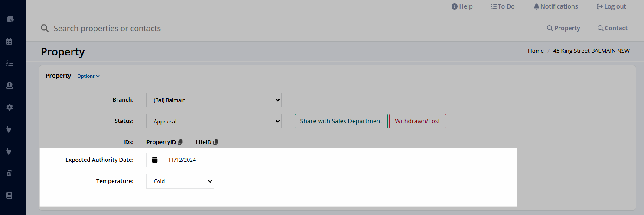Screen dimensions: 644x215
Task: Open Contact search
Action: [x=612, y=28]
